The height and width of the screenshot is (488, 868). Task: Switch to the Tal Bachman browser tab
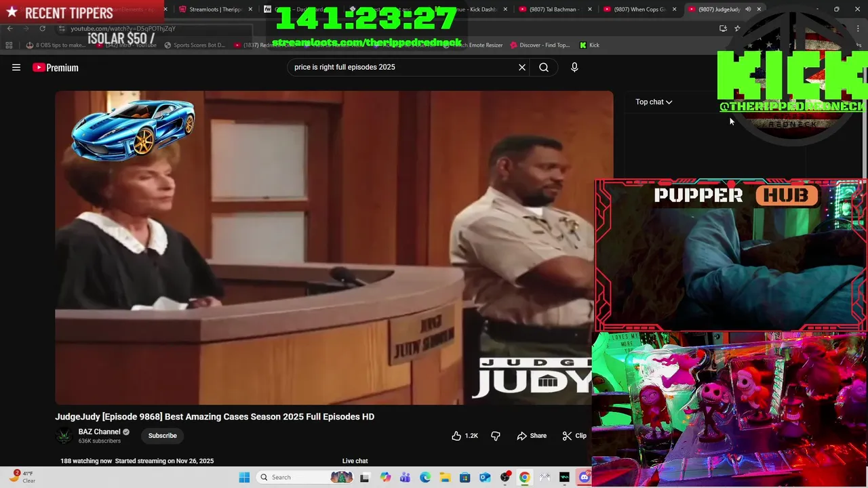pyautogui.click(x=554, y=9)
